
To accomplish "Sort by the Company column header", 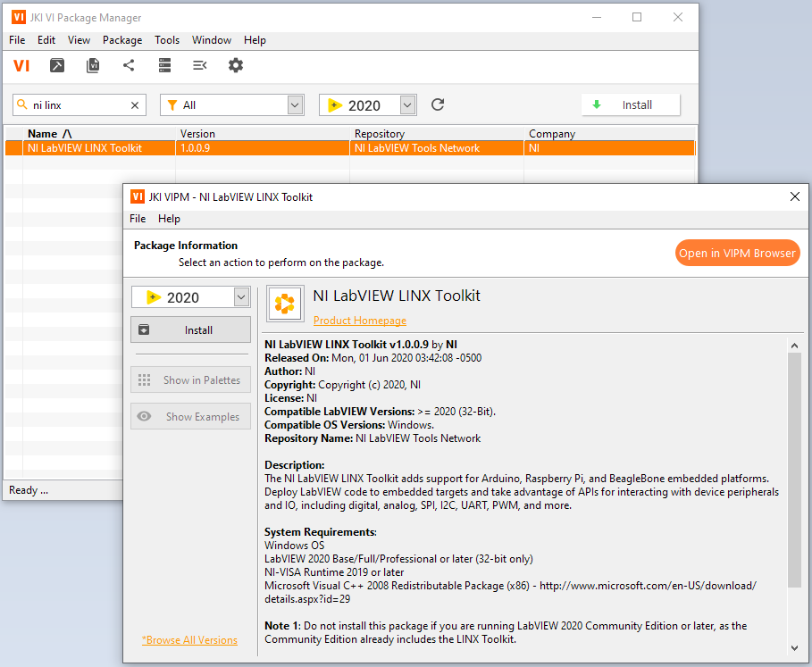I will click(x=609, y=134).
